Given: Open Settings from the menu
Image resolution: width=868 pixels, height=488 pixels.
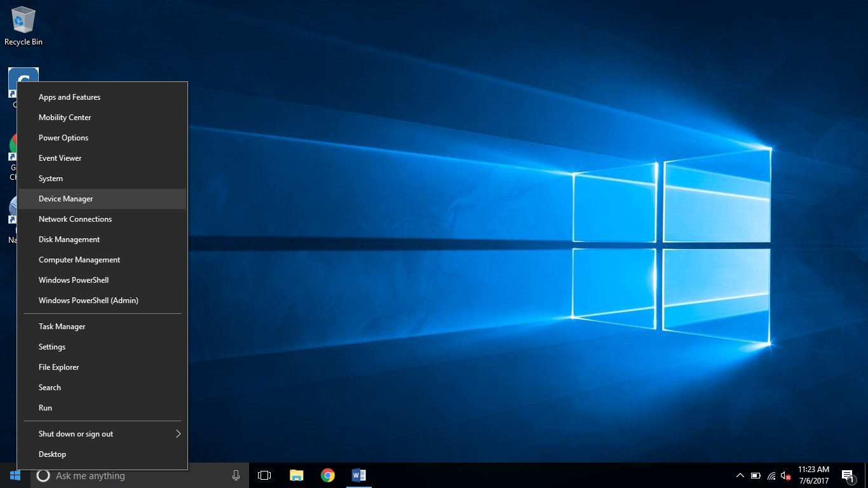Looking at the screenshot, I should click(x=102, y=347).
